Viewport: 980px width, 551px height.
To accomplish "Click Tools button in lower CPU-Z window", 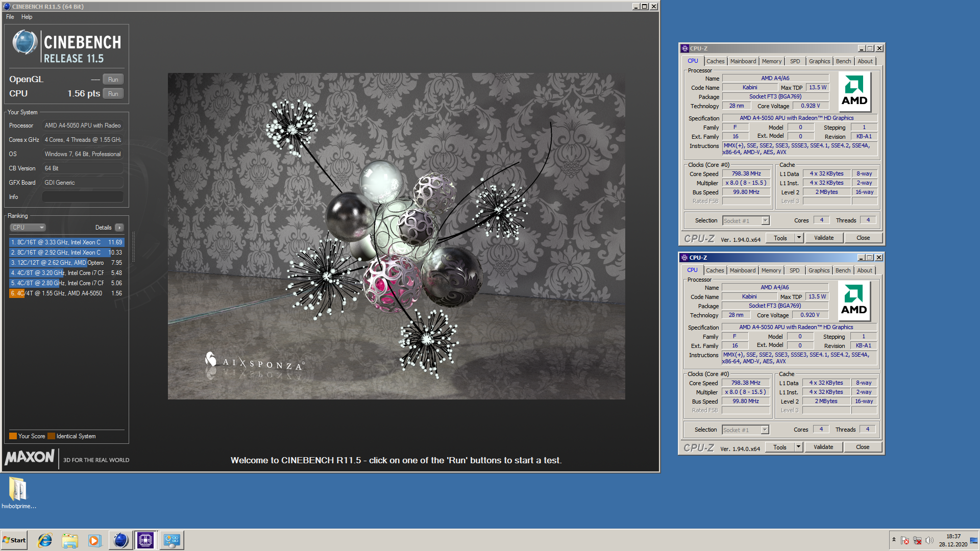I will [x=779, y=447].
